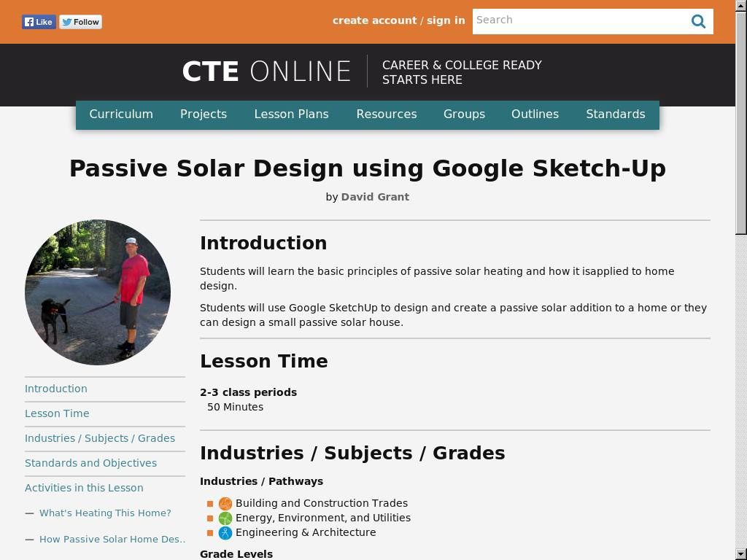
Task: Open the Curriculum menu
Action: click(x=121, y=114)
